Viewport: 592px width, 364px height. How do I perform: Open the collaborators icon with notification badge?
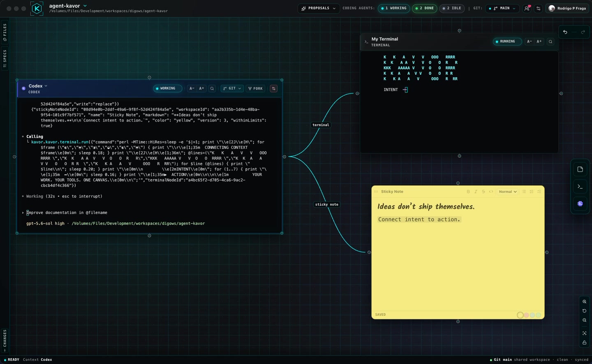527,8
